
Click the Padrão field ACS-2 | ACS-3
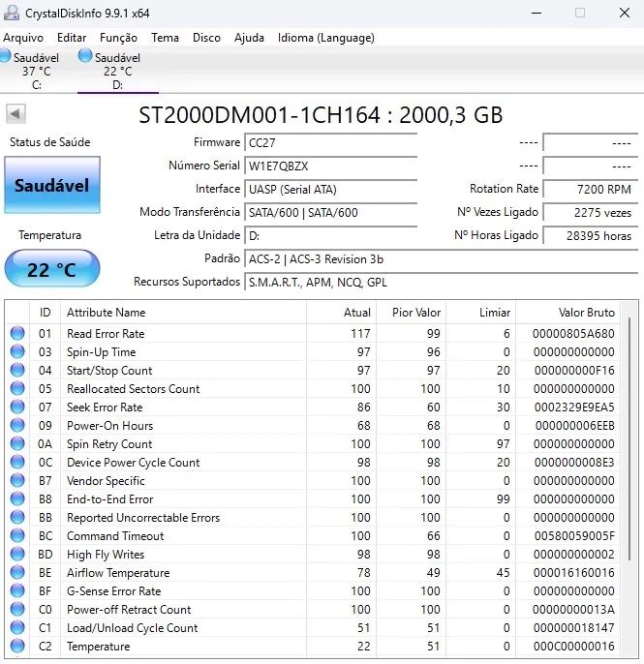pyautogui.click(x=441, y=258)
